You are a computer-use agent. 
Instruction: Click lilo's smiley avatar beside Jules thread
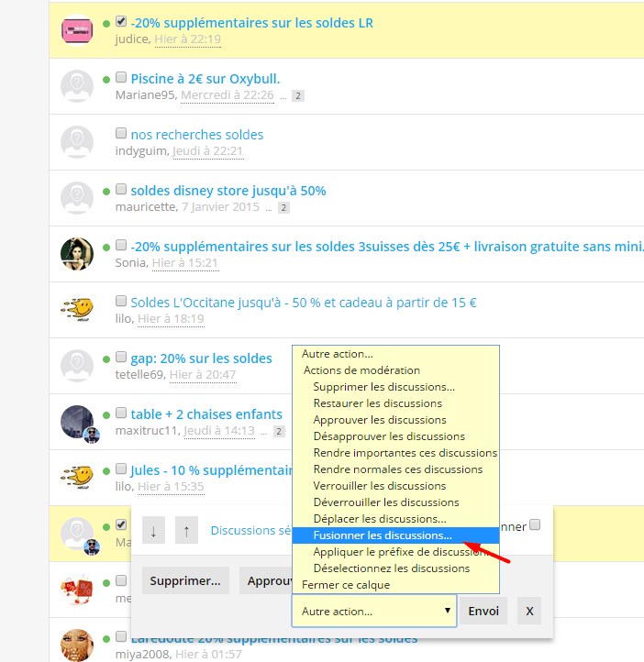tap(77, 478)
